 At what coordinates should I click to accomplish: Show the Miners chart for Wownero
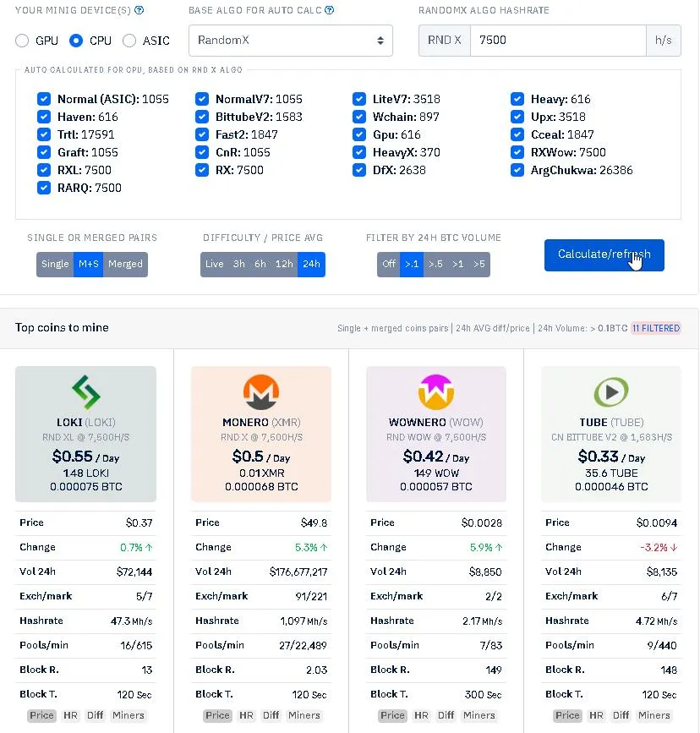[x=479, y=716]
